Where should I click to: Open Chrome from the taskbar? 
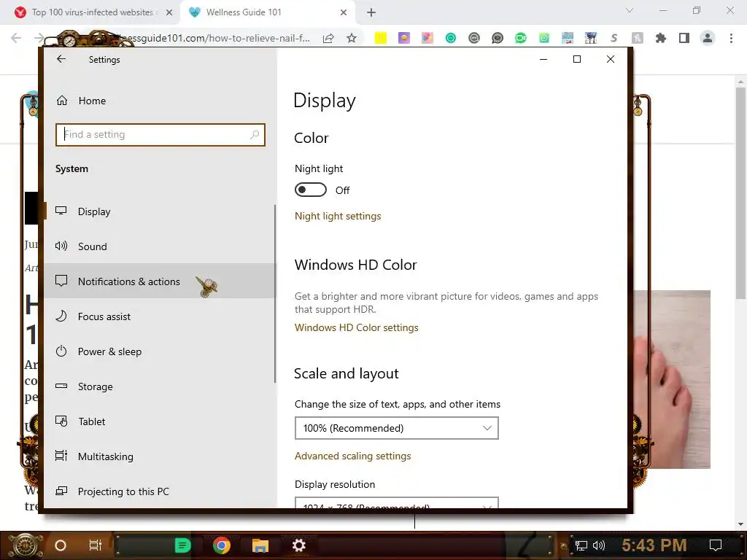(x=222, y=545)
